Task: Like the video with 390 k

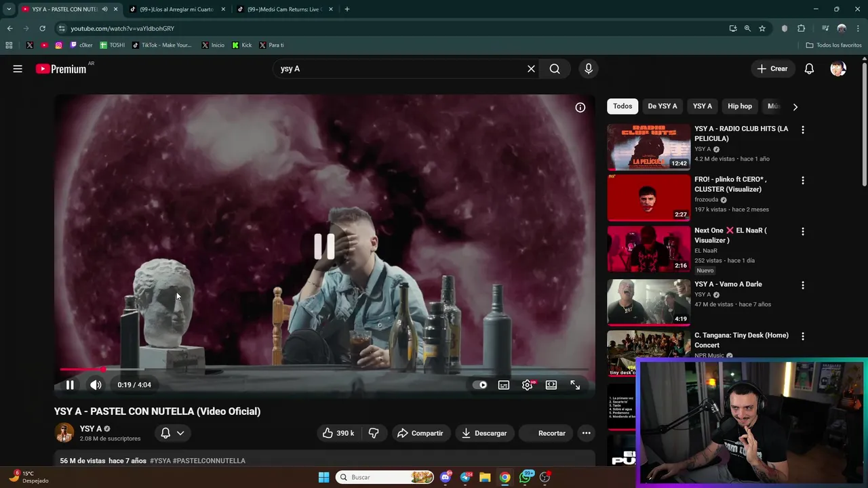Action: (x=338, y=433)
